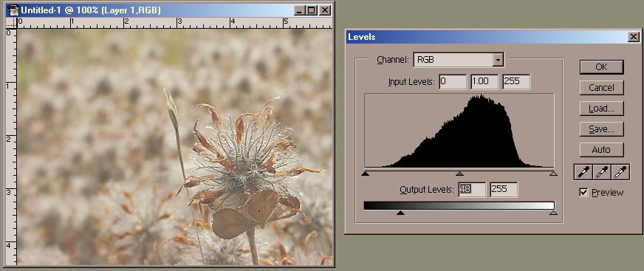Click the Input Levels label
Viewport: 644px width, 271px height.
[411, 82]
